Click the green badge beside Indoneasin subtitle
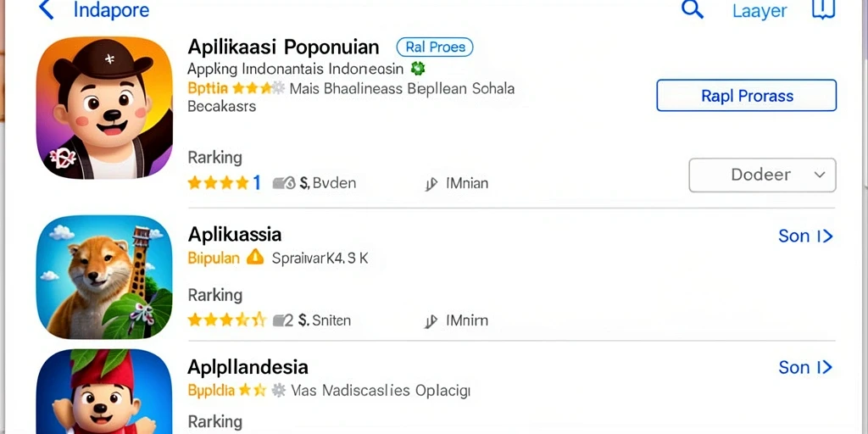The height and width of the screenshot is (434, 868). click(x=417, y=69)
